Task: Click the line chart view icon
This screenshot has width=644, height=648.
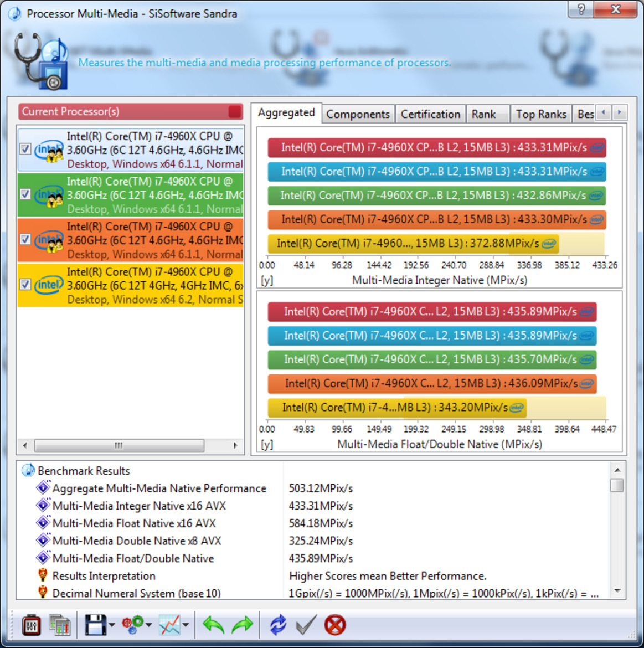Action: pyautogui.click(x=170, y=625)
